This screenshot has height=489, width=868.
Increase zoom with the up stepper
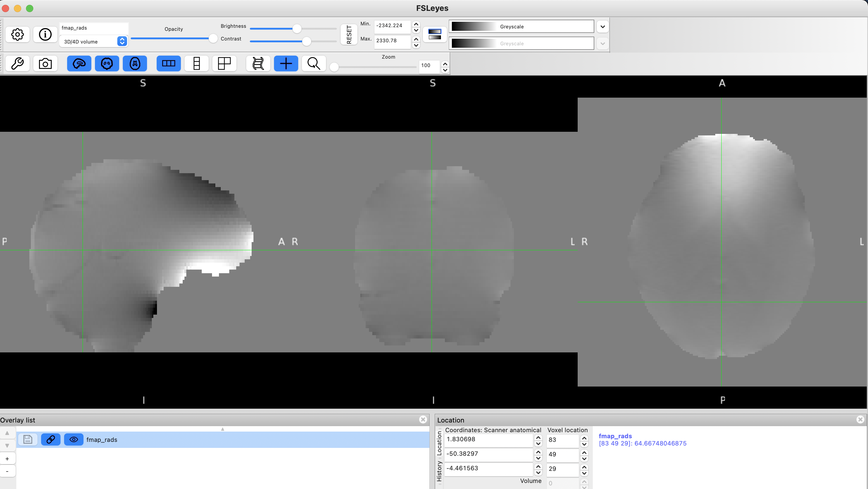pyautogui.click(x=445, y=64)
